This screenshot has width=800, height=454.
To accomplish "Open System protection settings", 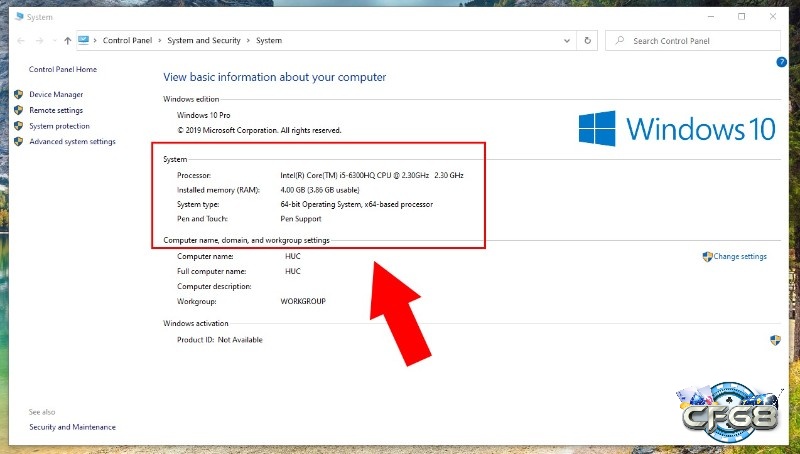I will [x=59, y=127].
